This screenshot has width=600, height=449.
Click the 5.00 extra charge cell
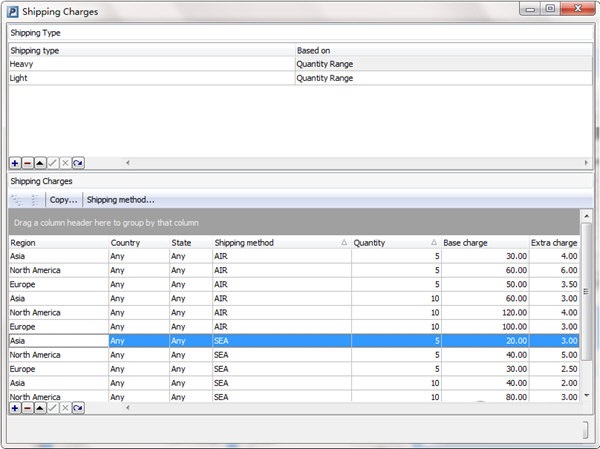(x=554, y=355)
